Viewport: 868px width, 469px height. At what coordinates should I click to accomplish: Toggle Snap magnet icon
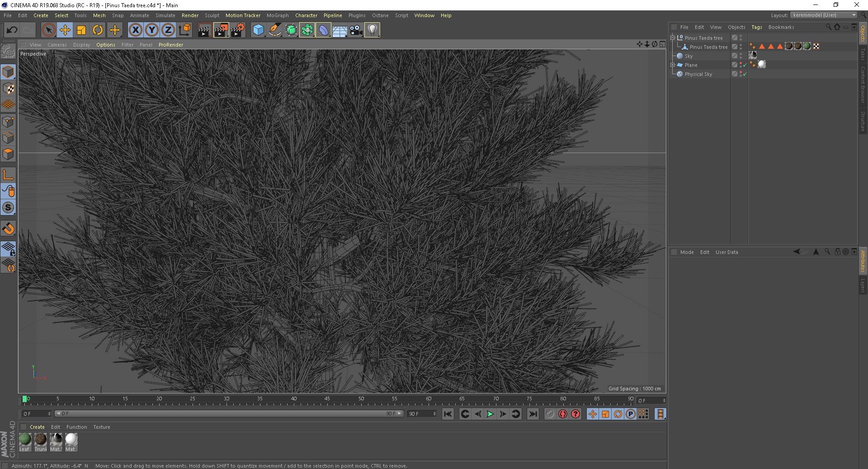pyautogui.click(x=8, y=229)
